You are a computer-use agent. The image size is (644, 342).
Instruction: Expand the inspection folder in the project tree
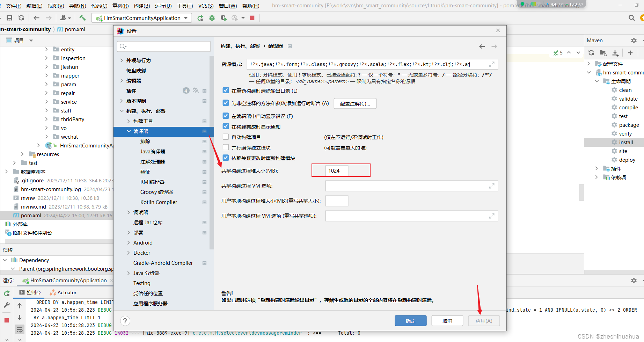click(46, 58)
